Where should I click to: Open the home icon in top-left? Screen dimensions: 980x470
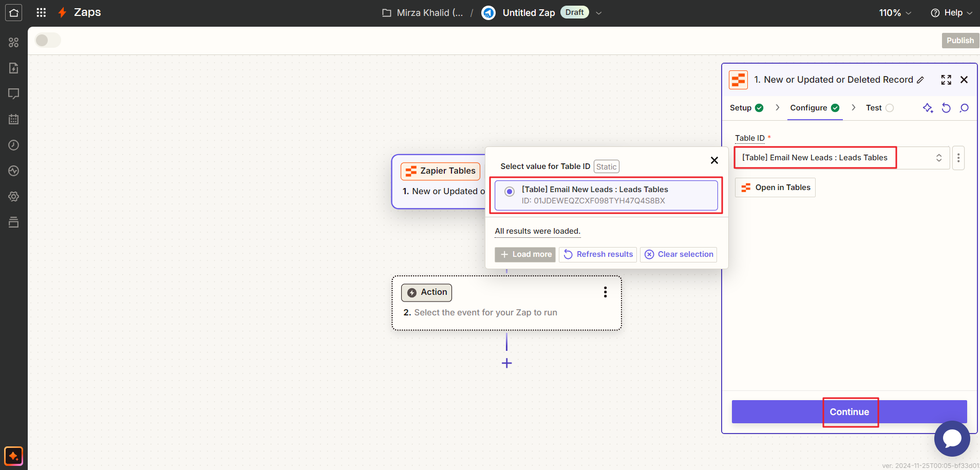pyautogui.click(x=14, y=13)
